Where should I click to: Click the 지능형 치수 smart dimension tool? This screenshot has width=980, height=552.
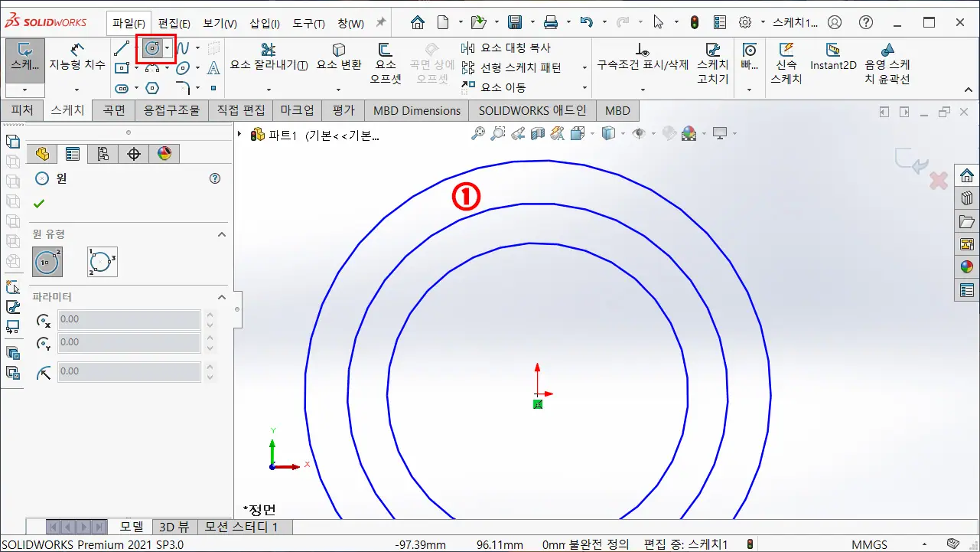77,57
